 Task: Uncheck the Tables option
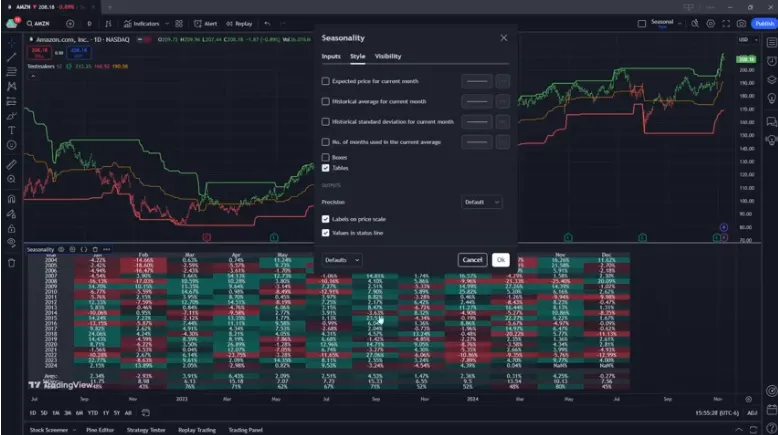[325, 168]
